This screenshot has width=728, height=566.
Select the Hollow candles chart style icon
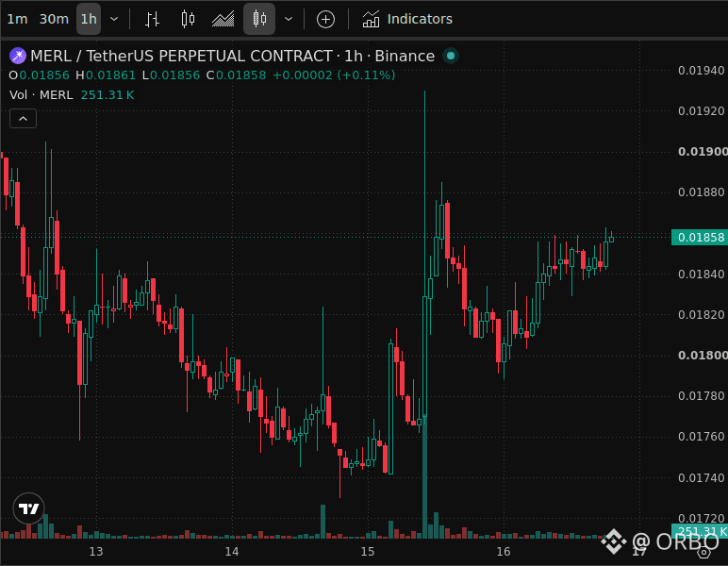[259, 19]
